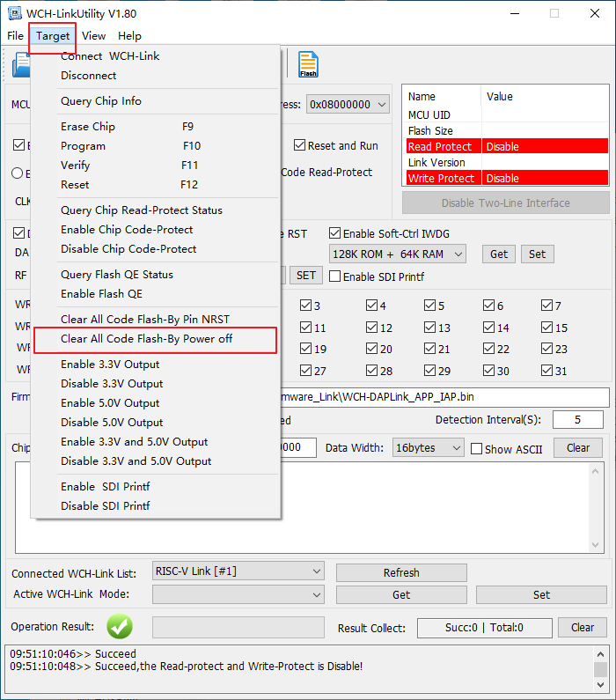Toggle the Reset and Run checkbox
The height and width of the screenshot is (700, 616).
[x=301, y=145]
